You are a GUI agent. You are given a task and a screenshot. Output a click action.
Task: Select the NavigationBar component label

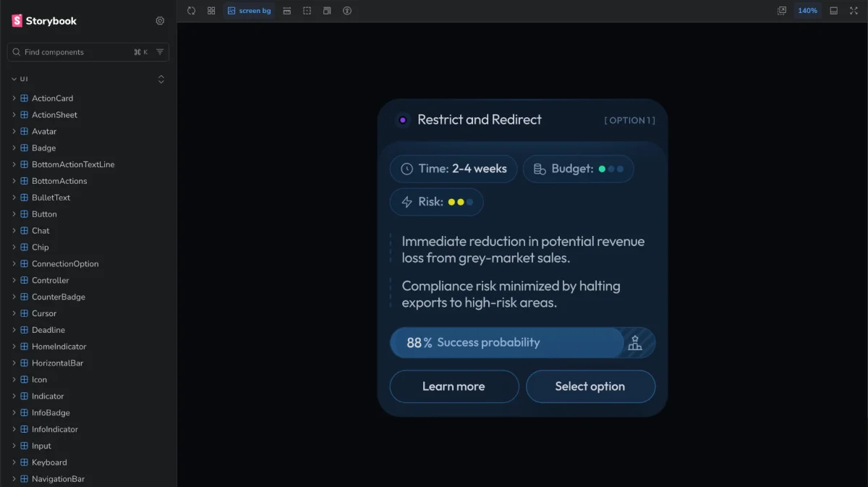(x=58, y=479)
